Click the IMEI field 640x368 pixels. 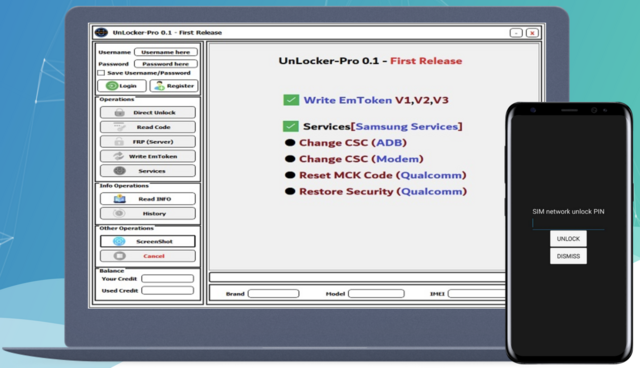(x=477, y=294)
